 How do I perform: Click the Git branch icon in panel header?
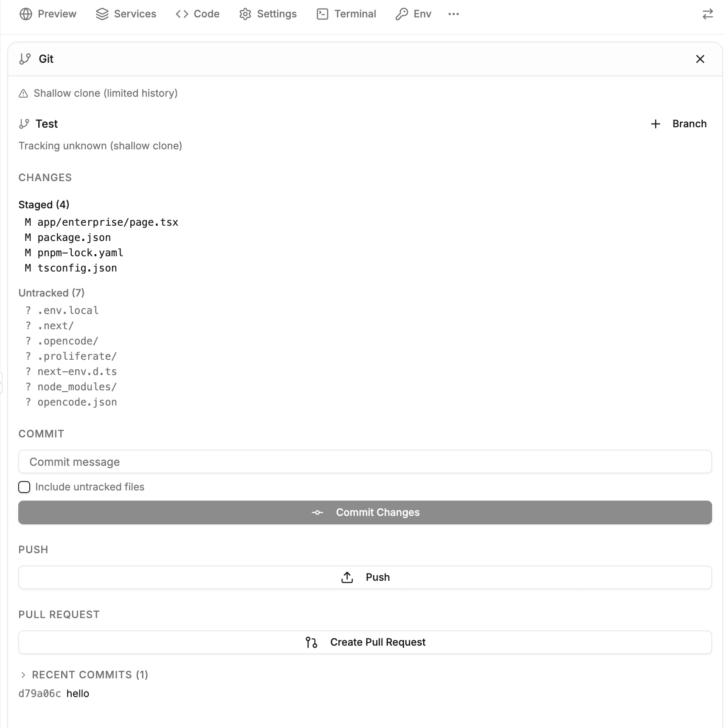point(25,59)
